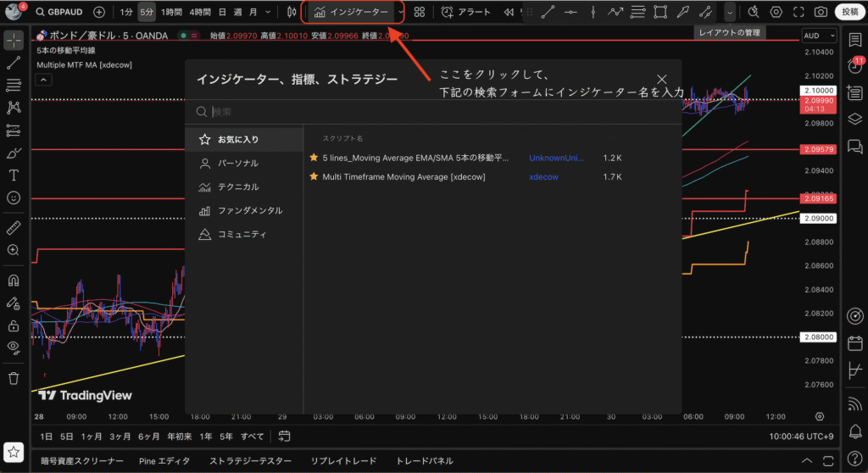This screenshot has height=473, width=868.
Task: Open UnknownUni... author link
Action: pyautogui.click(x=556, y=158)
